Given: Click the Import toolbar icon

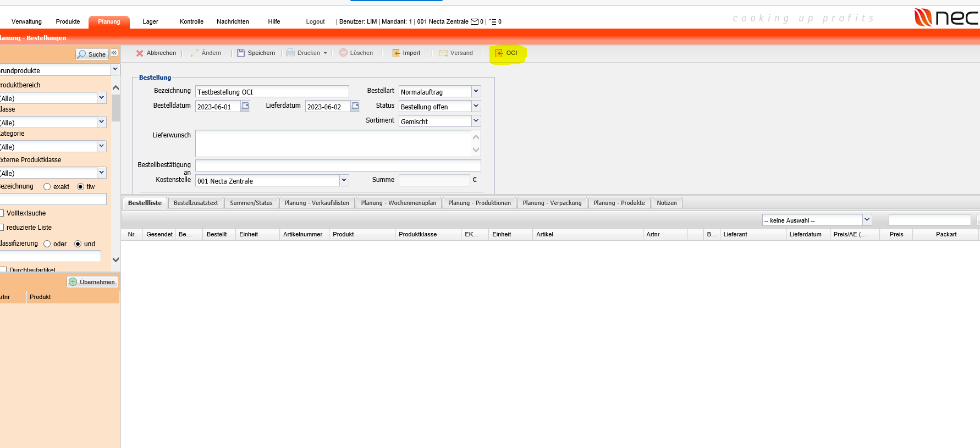Looking at the screenshot, I should (396, 53).
